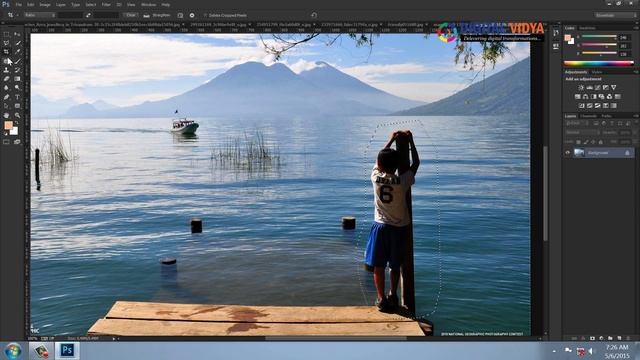Select the Hand tool
The image size is (640, 360).
(6, 116)
